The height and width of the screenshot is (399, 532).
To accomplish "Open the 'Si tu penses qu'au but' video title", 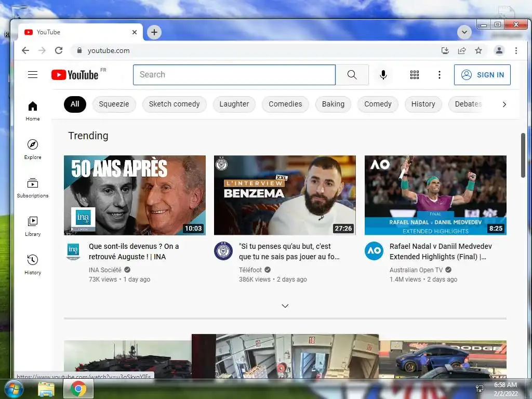I will click(289, 251).
